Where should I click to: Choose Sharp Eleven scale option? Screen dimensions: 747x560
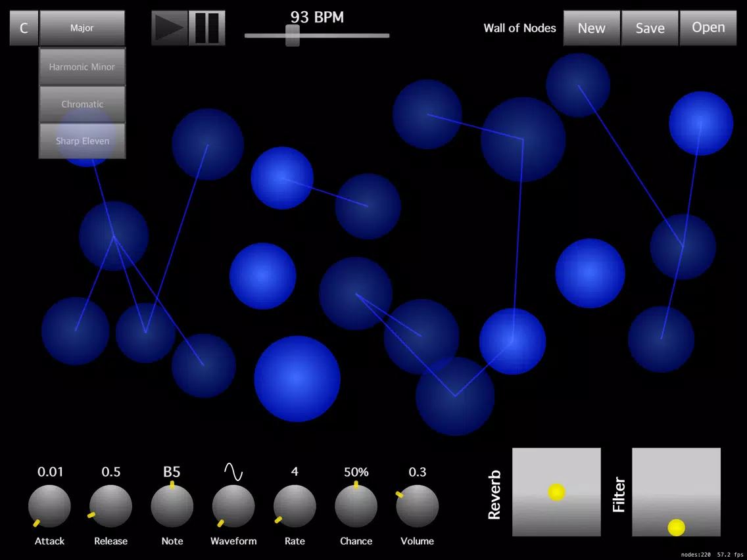tap(82, 141)
